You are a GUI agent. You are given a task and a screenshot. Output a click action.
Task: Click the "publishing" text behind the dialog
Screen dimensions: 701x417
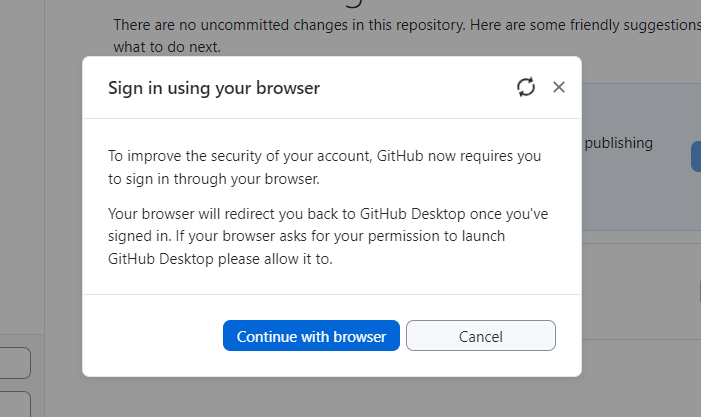[x=618, y=143]
